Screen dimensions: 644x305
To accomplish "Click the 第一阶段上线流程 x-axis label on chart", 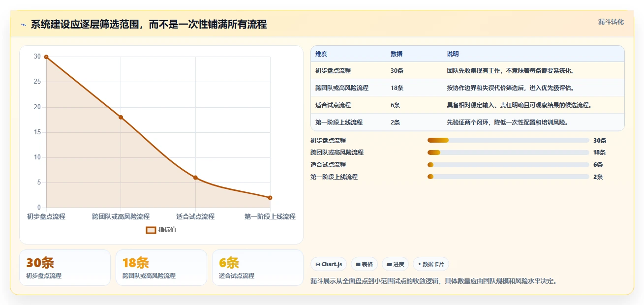I will [x=270, y=216].
